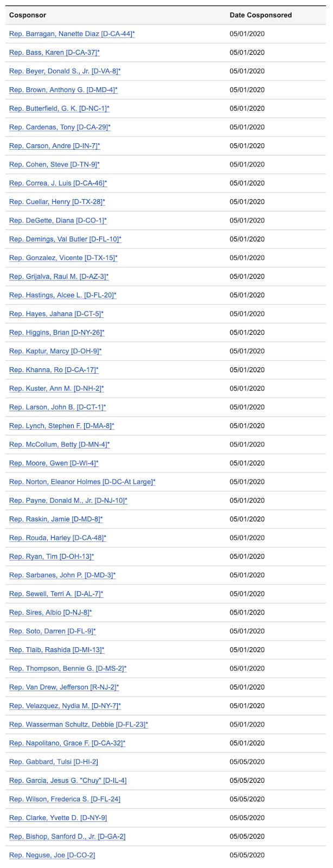Open Rep. Khanna, Ro link
The height and width of the screenshot is (868, 333).
point(54,369)
